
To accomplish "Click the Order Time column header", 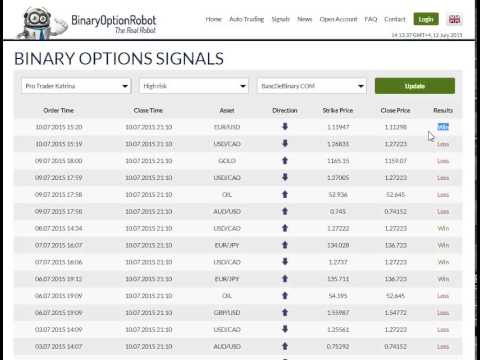I will (x=59, y=110).
